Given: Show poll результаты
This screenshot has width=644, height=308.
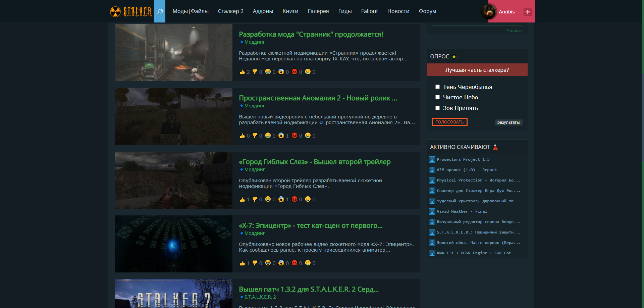Looking at the screenshot, I should coord(508,122).
